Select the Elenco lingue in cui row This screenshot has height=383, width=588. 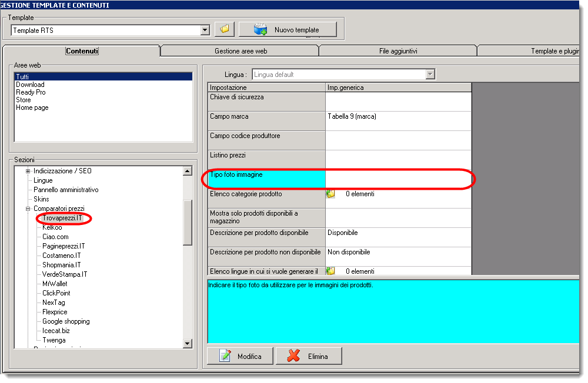(339, 271)
